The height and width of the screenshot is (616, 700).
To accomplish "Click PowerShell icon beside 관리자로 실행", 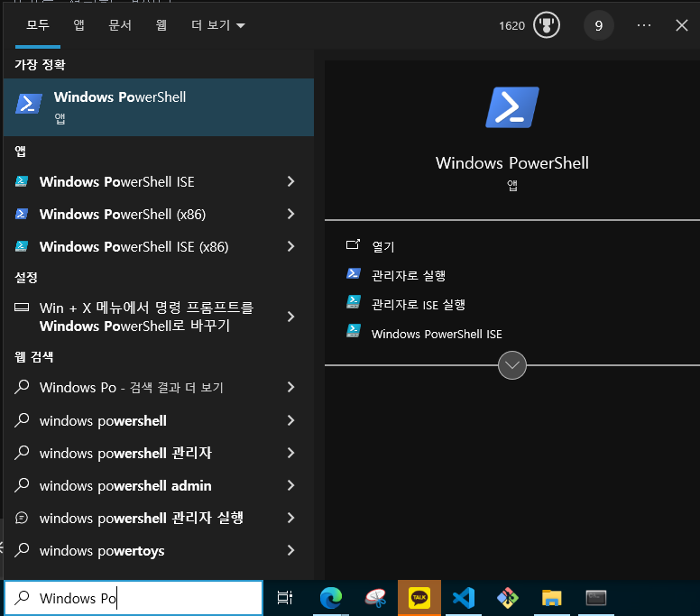I will (x=354, y=273).
